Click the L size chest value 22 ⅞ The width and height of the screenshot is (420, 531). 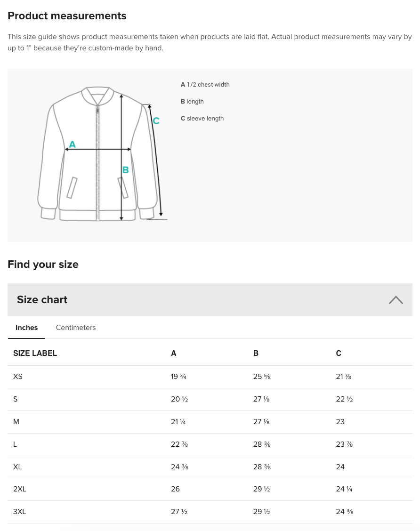pyautogui.click(x=179, y=444)
